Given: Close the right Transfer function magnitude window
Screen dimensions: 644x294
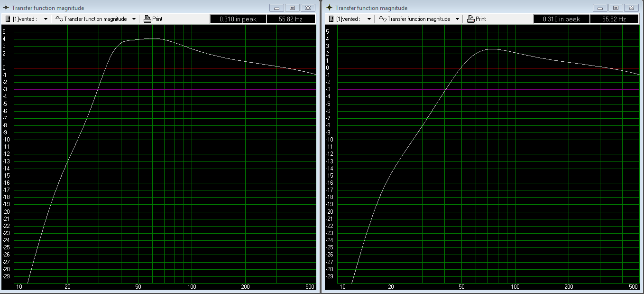Looking at the screenshot, I should pyautogui.click(x=631, y=8).
